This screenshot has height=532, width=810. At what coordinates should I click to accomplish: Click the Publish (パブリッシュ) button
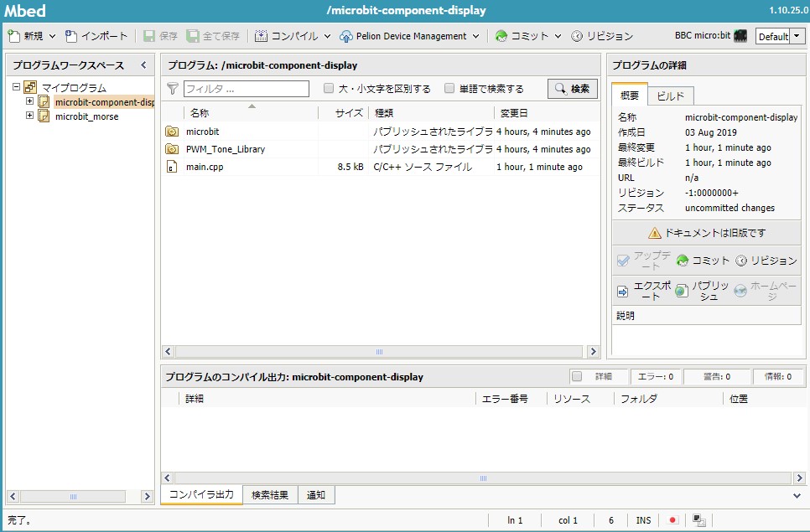(x=703, y=291)
